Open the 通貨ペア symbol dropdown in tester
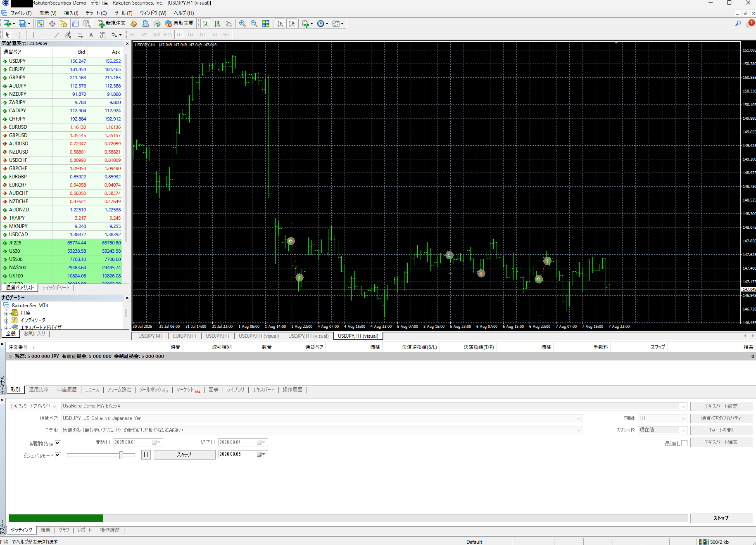This screenshot has height=545, width=756. (x=321, y=418)
